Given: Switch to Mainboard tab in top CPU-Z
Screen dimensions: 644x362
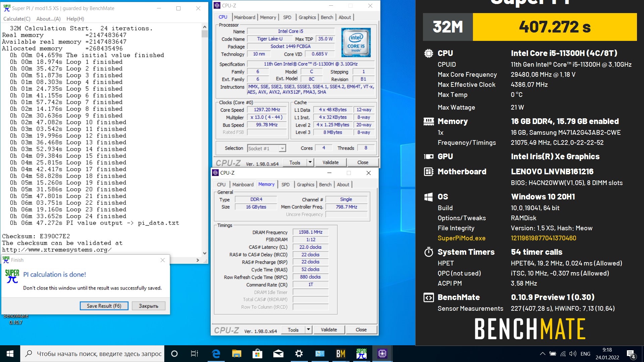Looking at the screenshot, I should coord(245,17).
